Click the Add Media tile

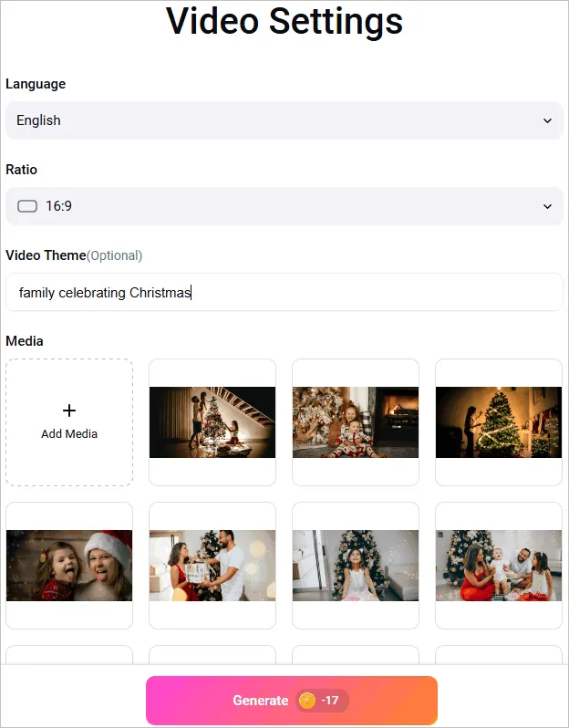tap(69, 422)
